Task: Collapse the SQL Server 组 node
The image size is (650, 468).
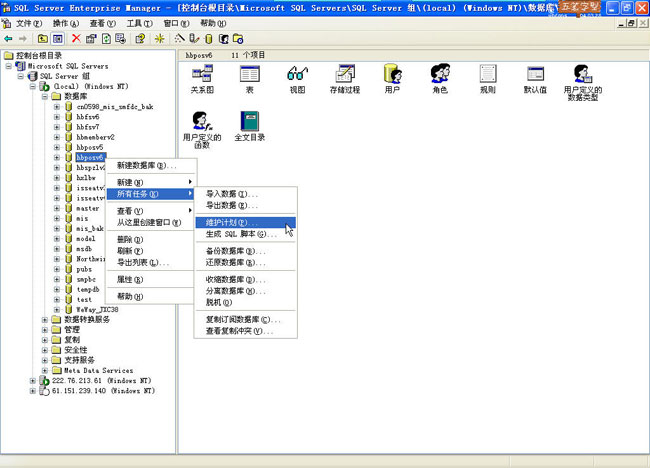Action: click(21, 76)
